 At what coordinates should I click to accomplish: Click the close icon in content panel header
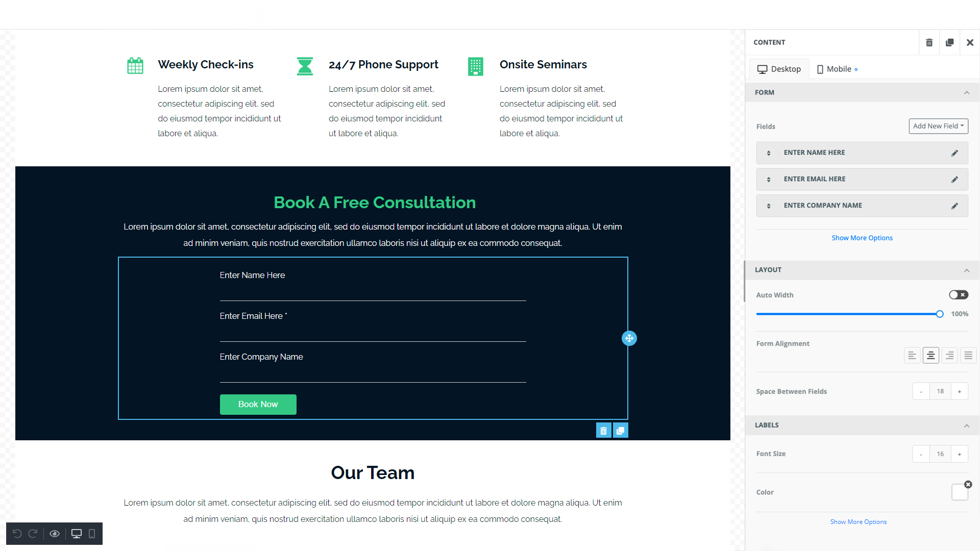970,42
